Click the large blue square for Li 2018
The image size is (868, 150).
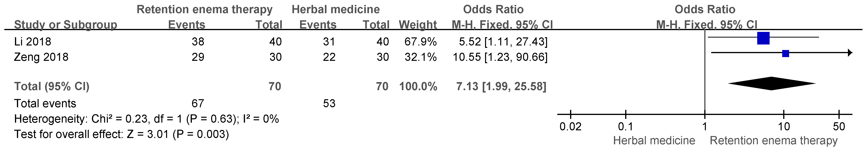click(763, 38)
